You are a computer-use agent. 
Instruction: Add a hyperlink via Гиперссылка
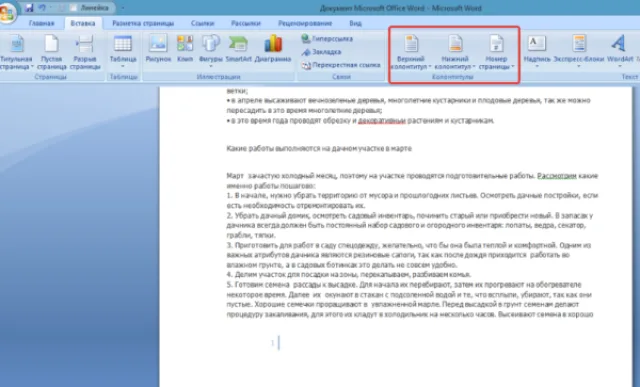[x=327, y=39]
